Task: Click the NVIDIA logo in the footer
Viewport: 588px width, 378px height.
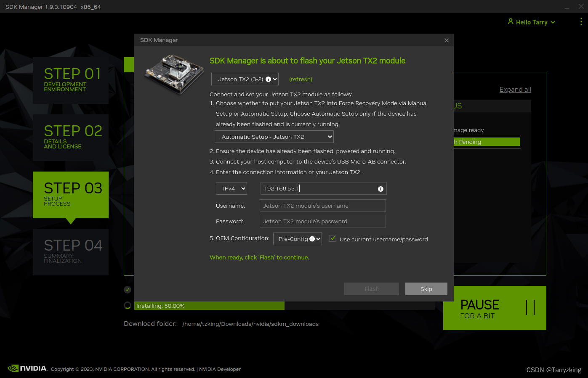Action: pos(27,368)
